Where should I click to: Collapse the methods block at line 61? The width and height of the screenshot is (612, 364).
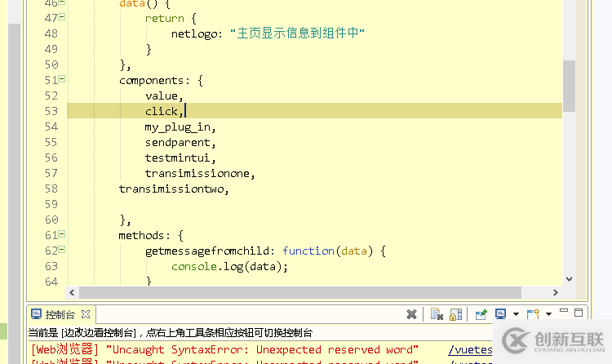[62, 235]
